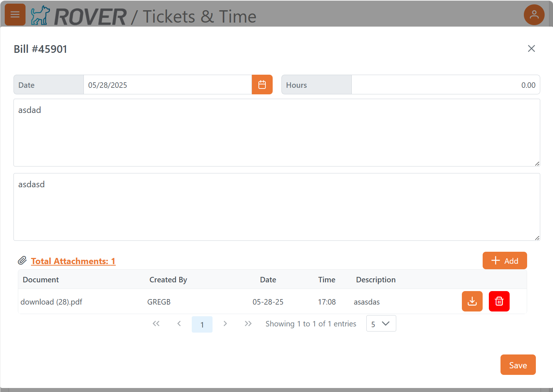553x392 pixels.
Task: Jump to first page with double-left chevron
Action: pos(156,324)
